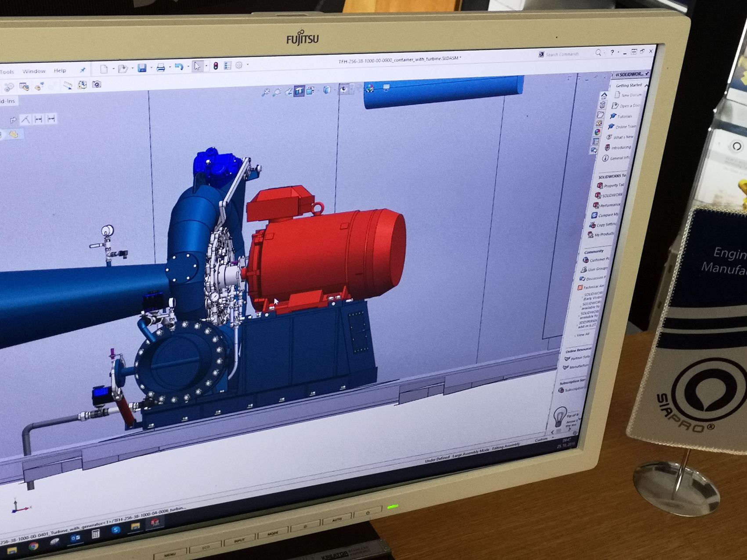Expand the New document dropdown arrow

113,69
